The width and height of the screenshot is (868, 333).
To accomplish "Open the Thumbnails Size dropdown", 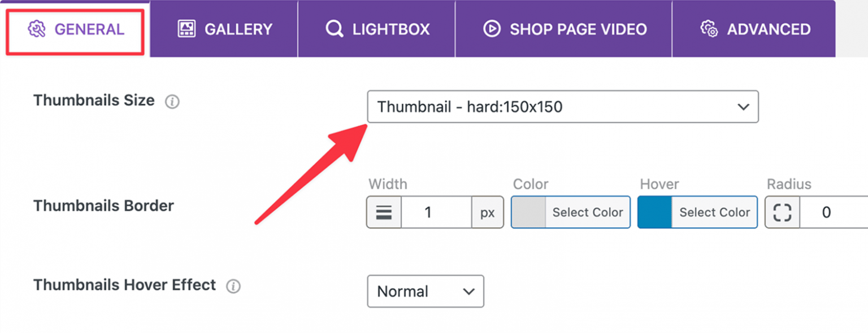I will tap(563, 107).
